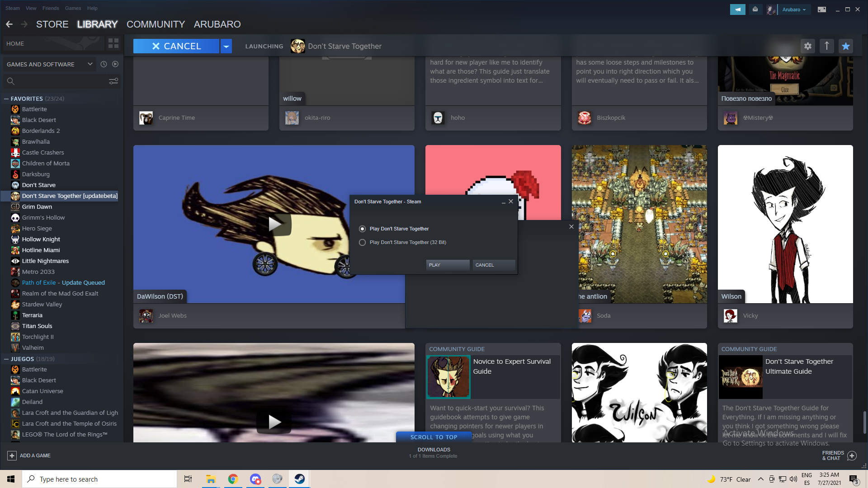
Task: Collapse the JUEGOS category
Action: [x=6, y=359]
